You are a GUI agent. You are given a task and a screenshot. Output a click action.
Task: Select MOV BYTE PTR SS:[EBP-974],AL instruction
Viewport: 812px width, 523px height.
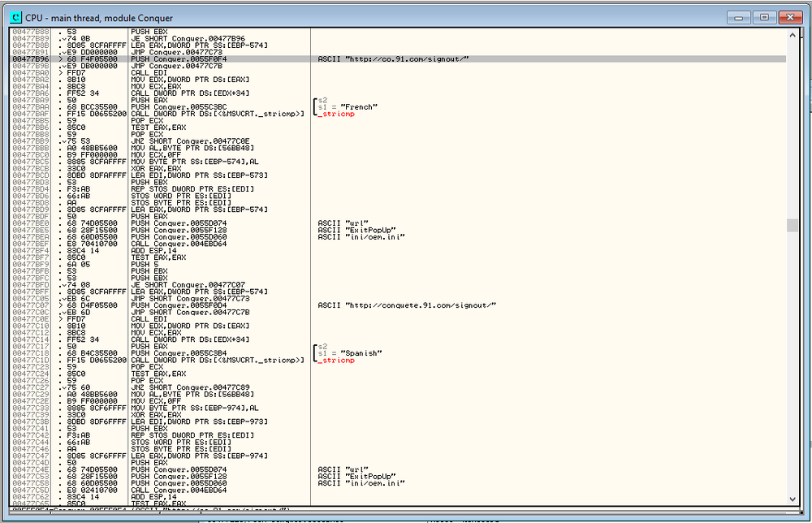pyautogui.click(x=195, y=408)
